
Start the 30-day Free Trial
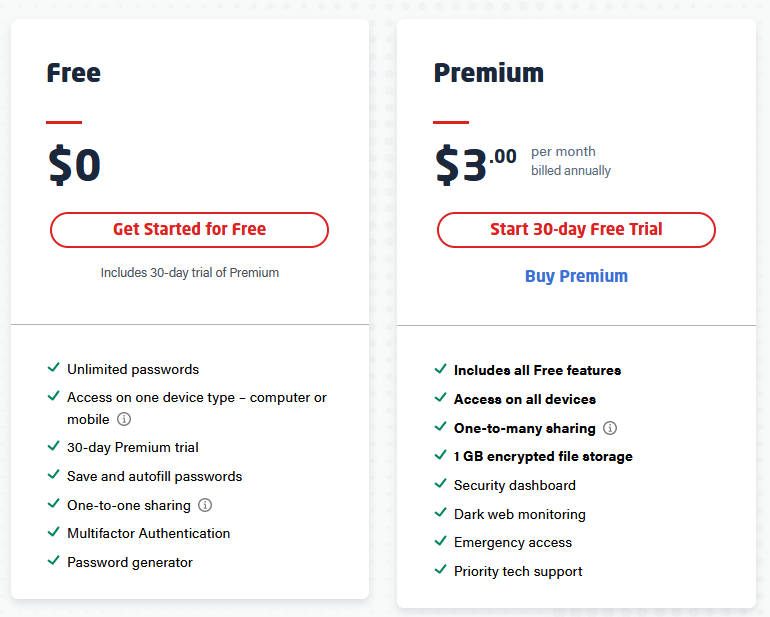pyautogui.click(x=576, y=229)
